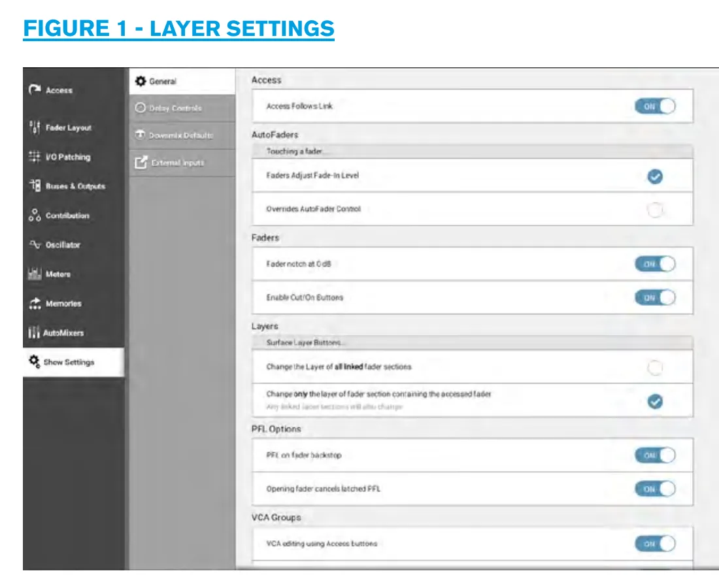Open AutoMixers section
Image resolution: width=719 pixels, height=588 pixels.
coord(73,333)
